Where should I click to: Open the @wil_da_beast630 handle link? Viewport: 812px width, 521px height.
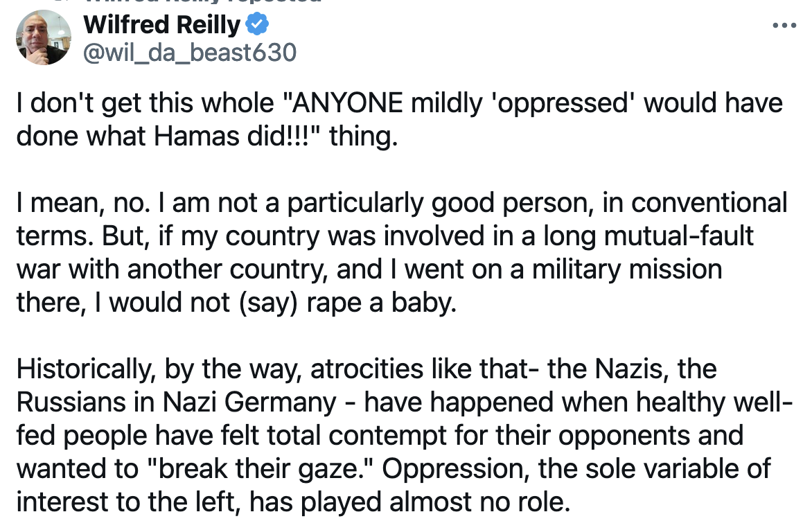pyautogui.click(x=190, y=52)
